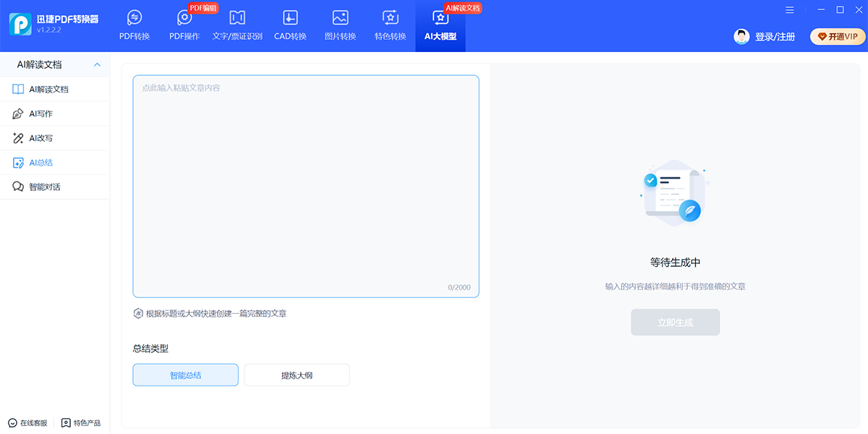The width and height of the screenshot is (868, 434).
Task: Select the 文字/票证识别 icon
Action: (x=237, y=18)
